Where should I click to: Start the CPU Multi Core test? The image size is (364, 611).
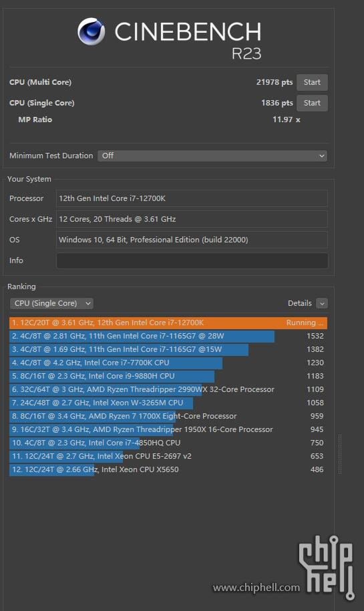pos(312,82)
